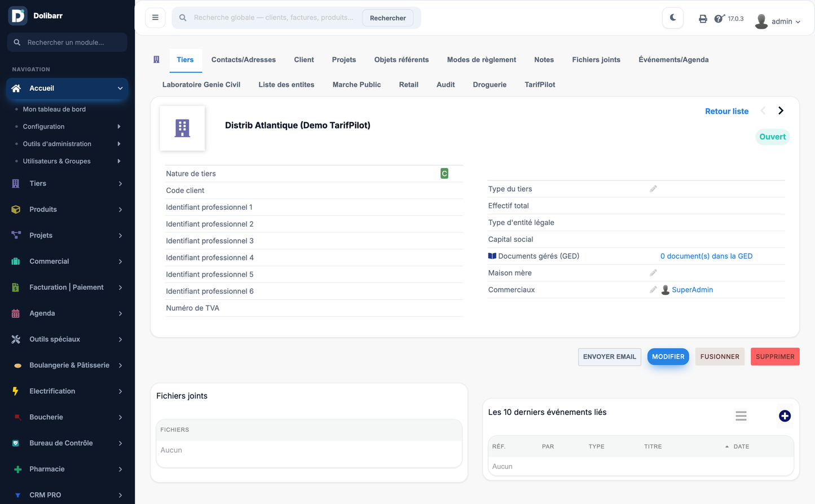Switch to the Client tab
Screen dimensions: 815x504
(x=304, y=60)
